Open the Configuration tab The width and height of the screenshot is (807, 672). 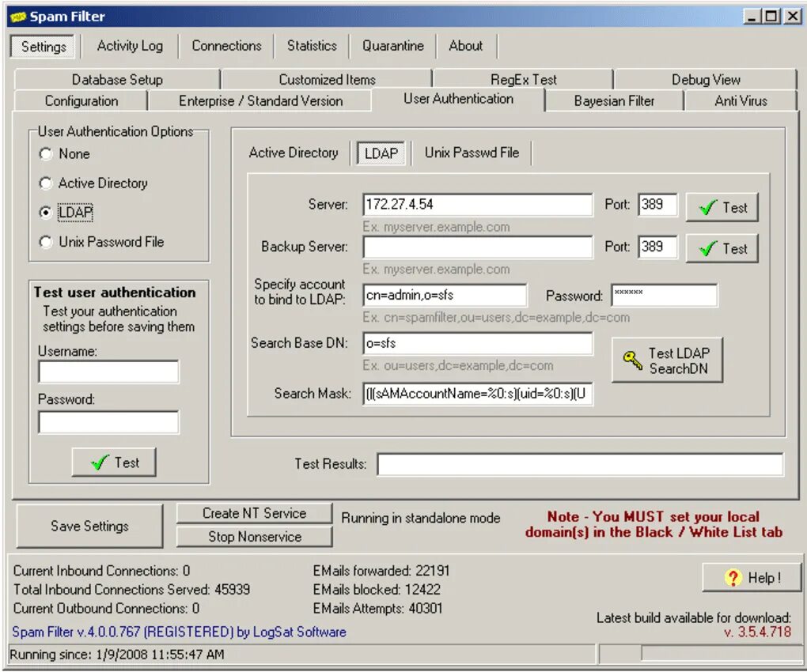[81, 100]
